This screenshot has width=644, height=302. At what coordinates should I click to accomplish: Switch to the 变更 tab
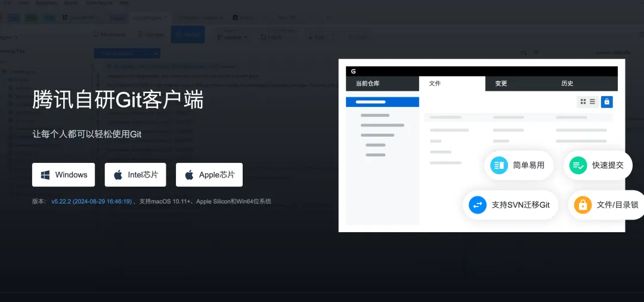coord(501,84)
